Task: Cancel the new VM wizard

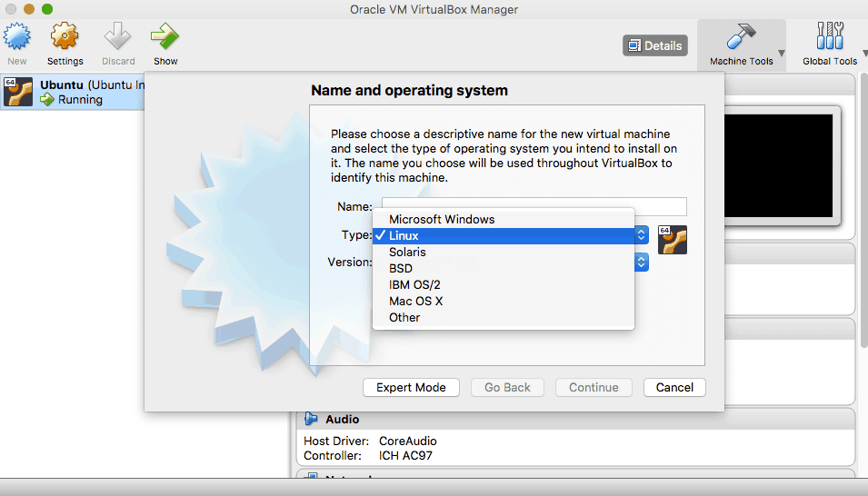Action: [x=674, y=388]
